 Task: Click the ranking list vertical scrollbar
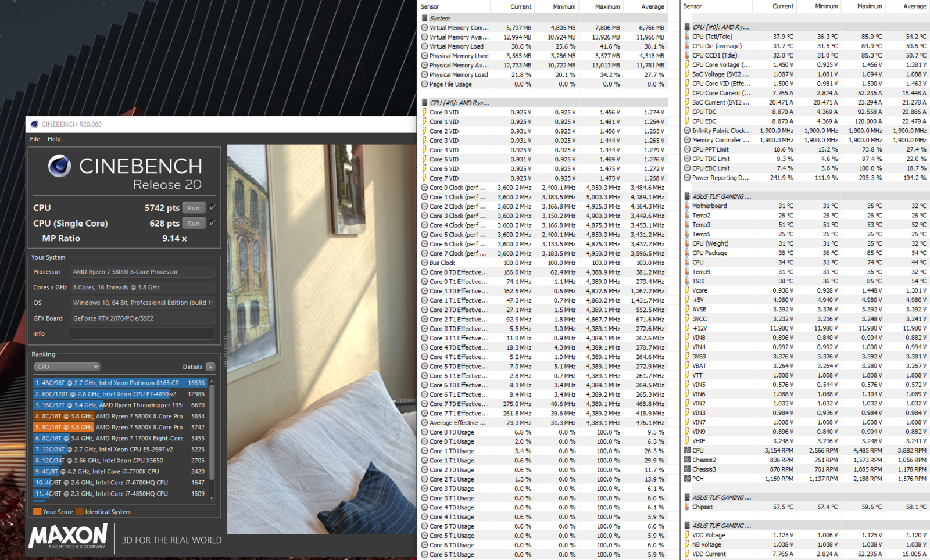(212, 433)
